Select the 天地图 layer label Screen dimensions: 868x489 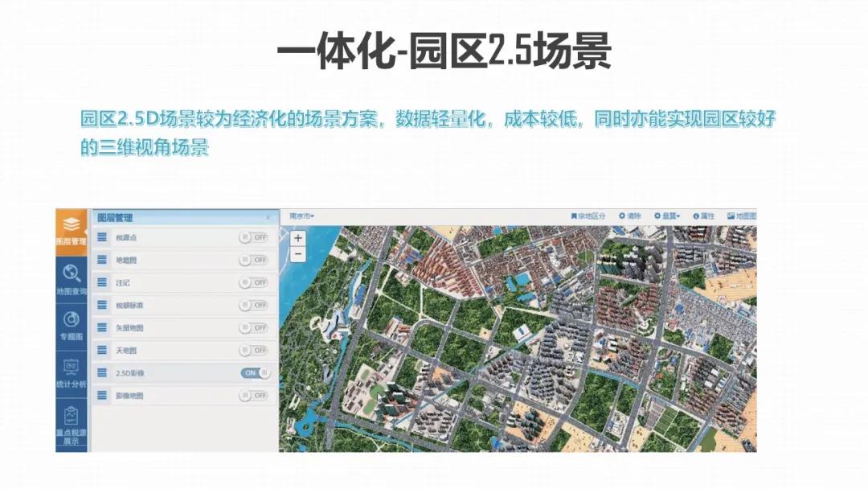pos(125,351)
